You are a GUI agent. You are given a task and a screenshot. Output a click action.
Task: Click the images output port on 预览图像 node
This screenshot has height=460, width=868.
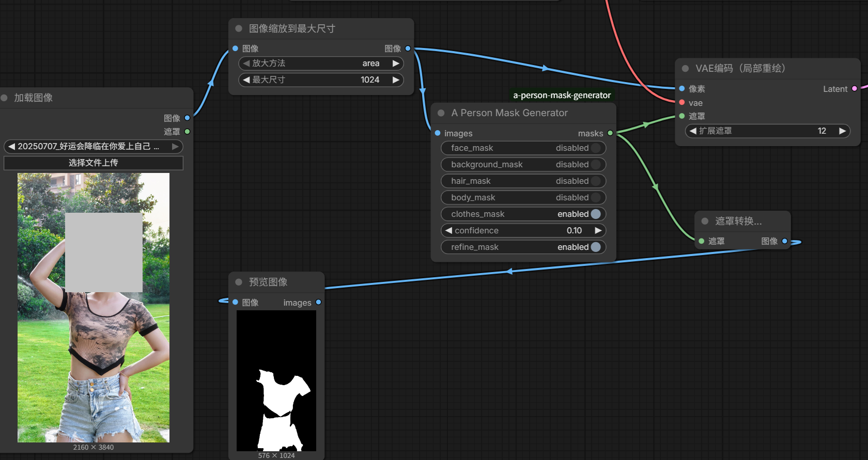pyautogui.click(x=318, y=302)
